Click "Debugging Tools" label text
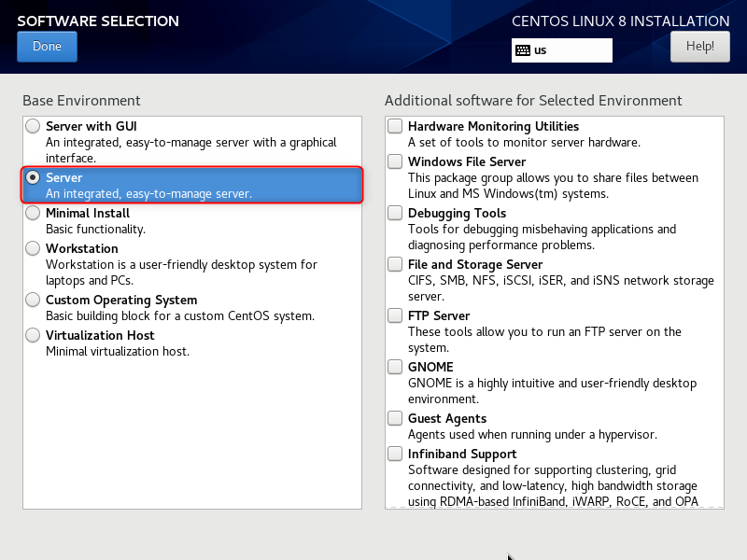This screenshot has width=747, height=560. tap(457, 213)
